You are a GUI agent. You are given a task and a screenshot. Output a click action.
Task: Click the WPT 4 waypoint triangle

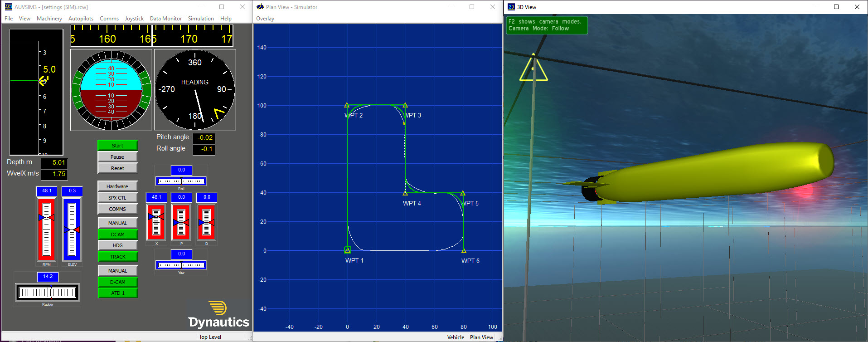[x=405, y=193]
